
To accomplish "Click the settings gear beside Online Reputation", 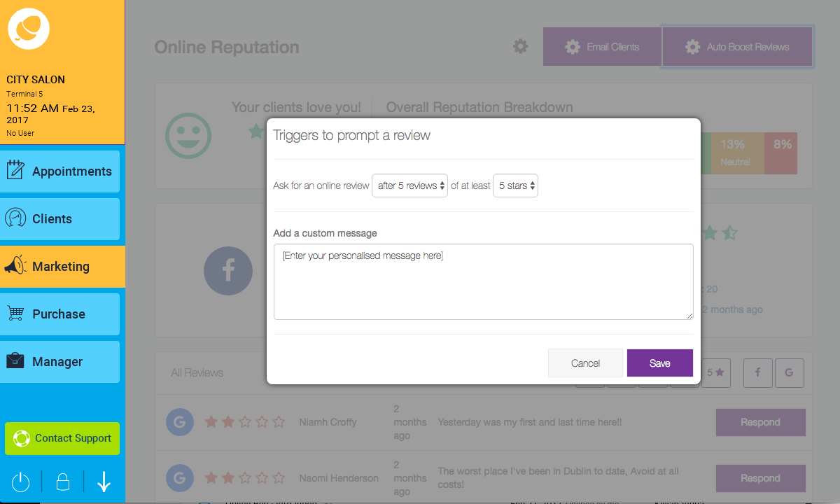I will point(520,46).
